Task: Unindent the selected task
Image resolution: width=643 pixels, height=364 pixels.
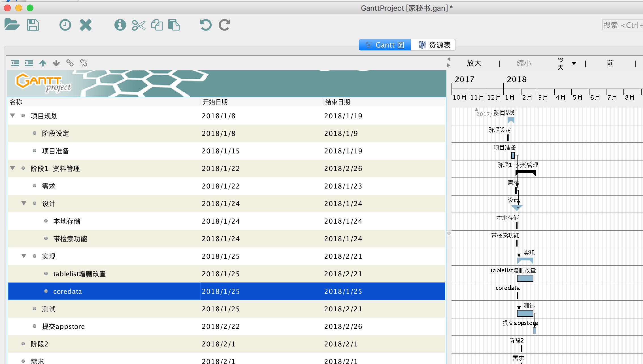Action: click(15, 63)
